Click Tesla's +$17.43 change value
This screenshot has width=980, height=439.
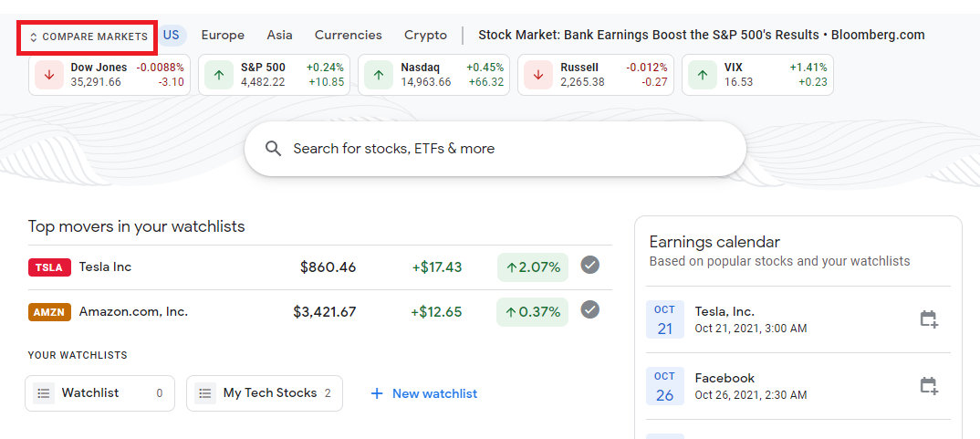tap(437, 267)
